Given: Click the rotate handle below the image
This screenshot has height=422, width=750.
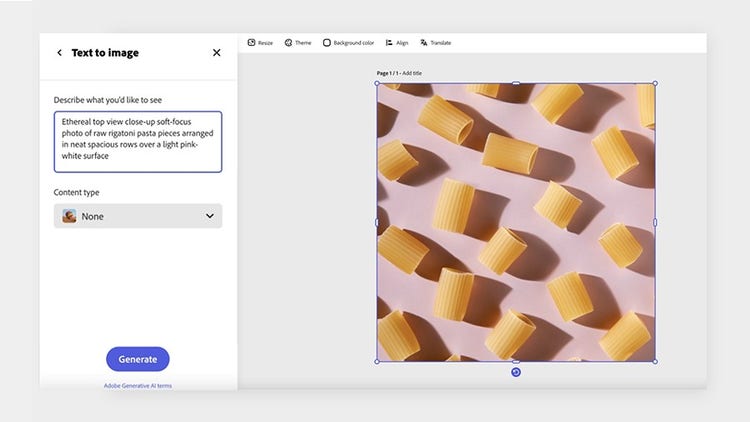Looking at the screenshot, I should tap(516, 372).
